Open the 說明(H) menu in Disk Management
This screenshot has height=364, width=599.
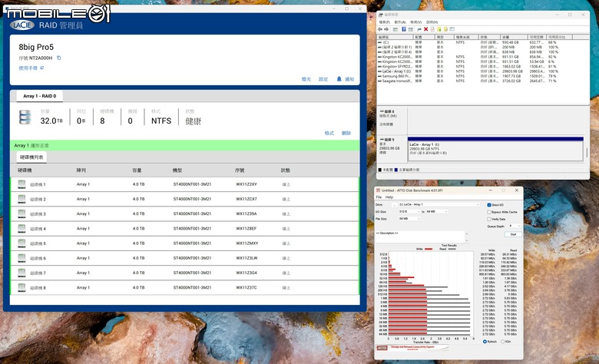[432, 22]
